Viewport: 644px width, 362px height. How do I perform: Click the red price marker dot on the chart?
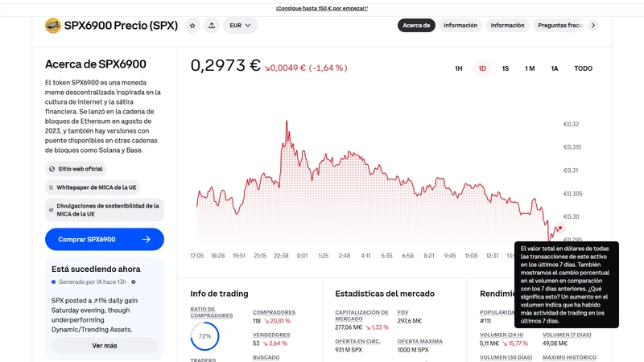[x=559, y=228]
